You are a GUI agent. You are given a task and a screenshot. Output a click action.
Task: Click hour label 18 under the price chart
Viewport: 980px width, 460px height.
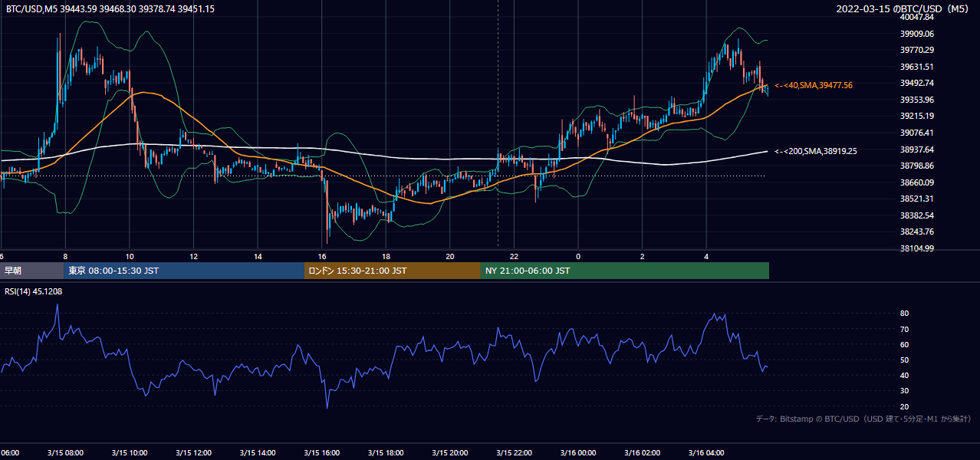point(386,257)
